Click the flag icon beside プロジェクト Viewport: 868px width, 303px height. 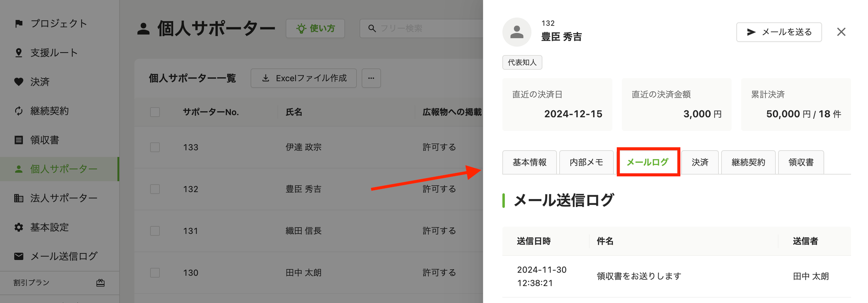coord(19,24)
